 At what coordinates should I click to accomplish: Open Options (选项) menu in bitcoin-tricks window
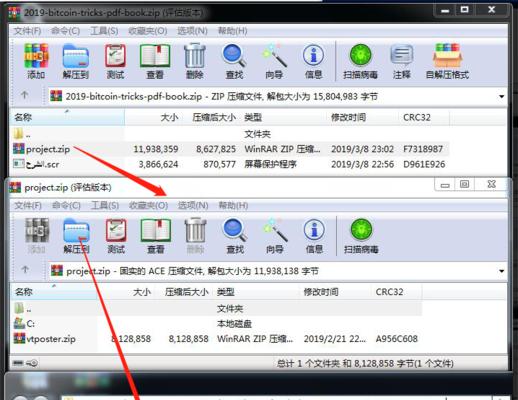[192, 31]
